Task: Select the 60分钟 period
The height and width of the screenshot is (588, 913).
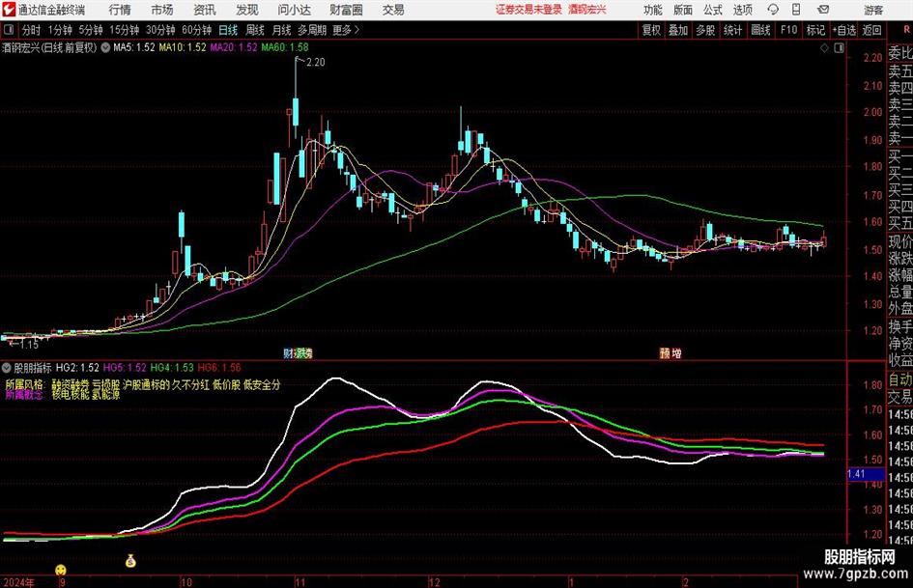Action: pyautogui.click(x=196, y=30)
